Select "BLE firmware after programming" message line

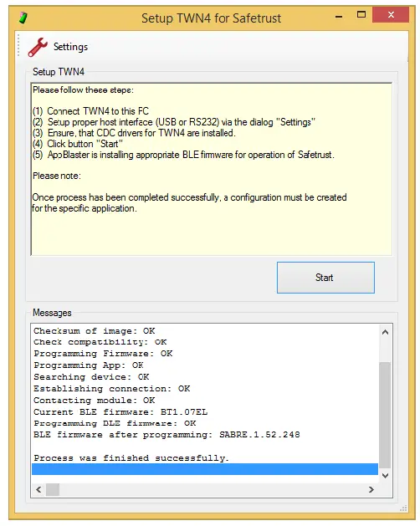tap(166, 435)
